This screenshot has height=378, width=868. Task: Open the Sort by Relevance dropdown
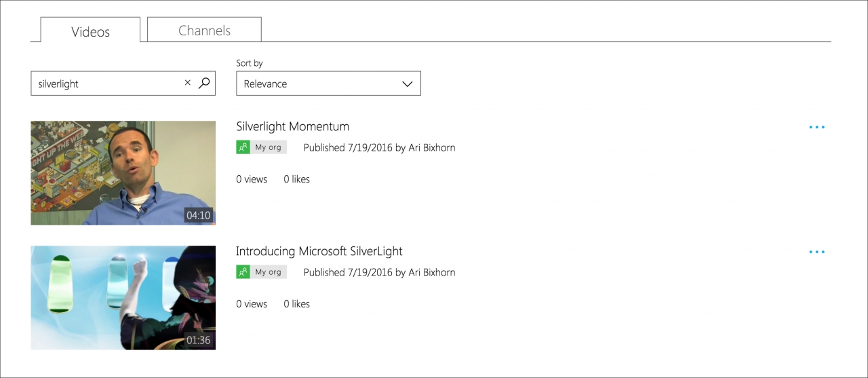click(328, 83)
